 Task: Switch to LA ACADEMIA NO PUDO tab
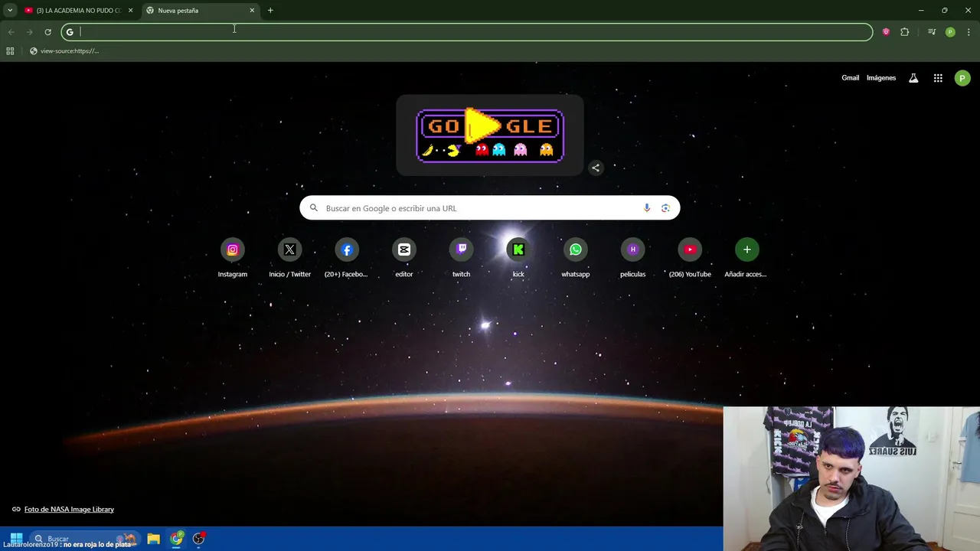[x=79, y=11]
